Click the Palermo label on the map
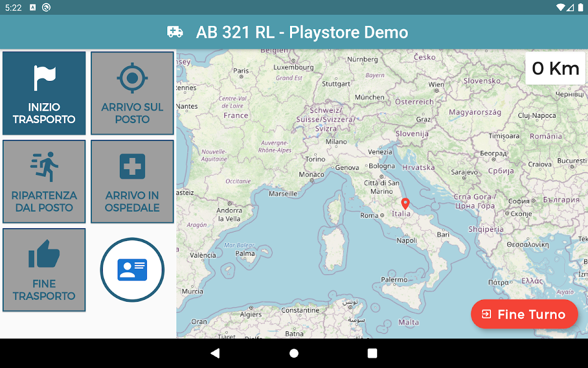The width and height of the screenshot is (588, 368). [394, 279]
